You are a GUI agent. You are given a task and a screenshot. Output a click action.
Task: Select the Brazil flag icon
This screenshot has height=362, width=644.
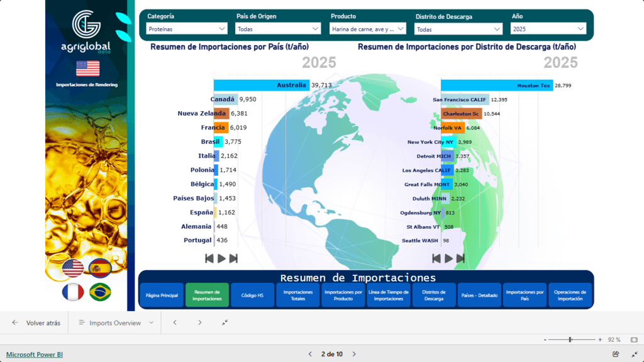click(x=100, y=292)
